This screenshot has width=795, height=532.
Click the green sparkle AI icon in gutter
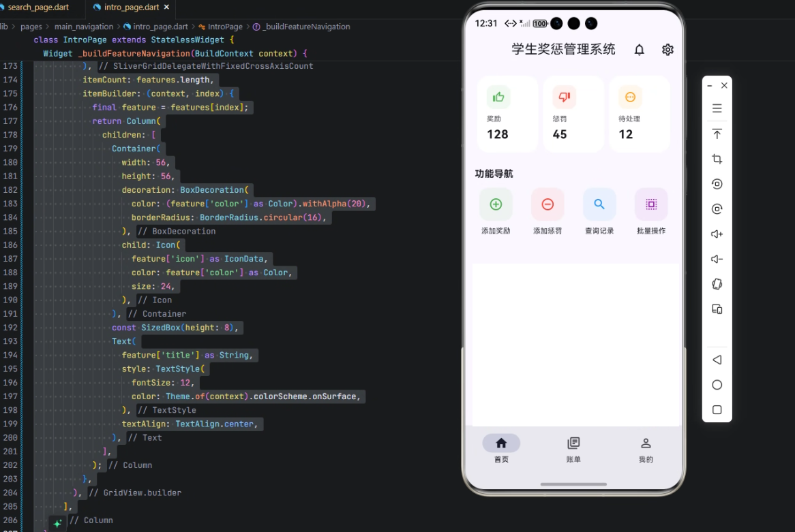(x=57, y=523)
